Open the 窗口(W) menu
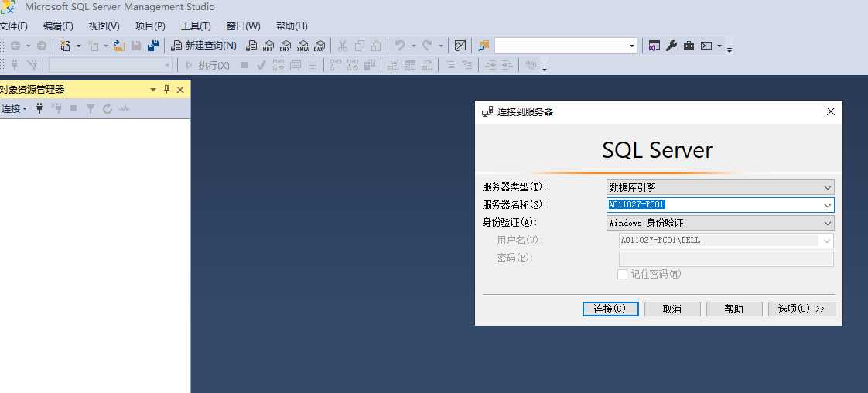868x393 pixels. point(244,26)
